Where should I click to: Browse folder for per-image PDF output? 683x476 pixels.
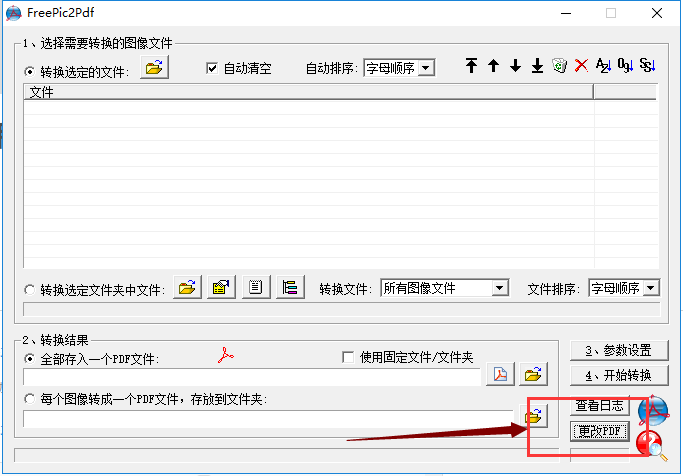[533, 416]
